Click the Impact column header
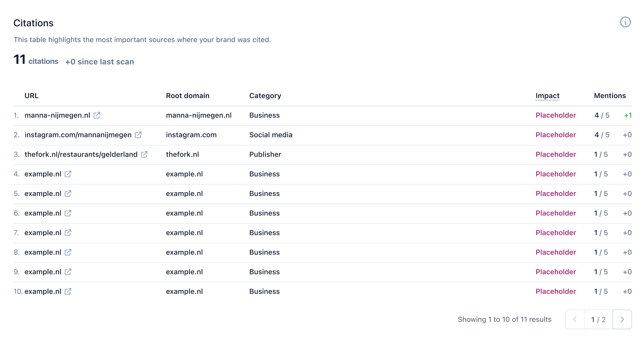 coord(547,96)
